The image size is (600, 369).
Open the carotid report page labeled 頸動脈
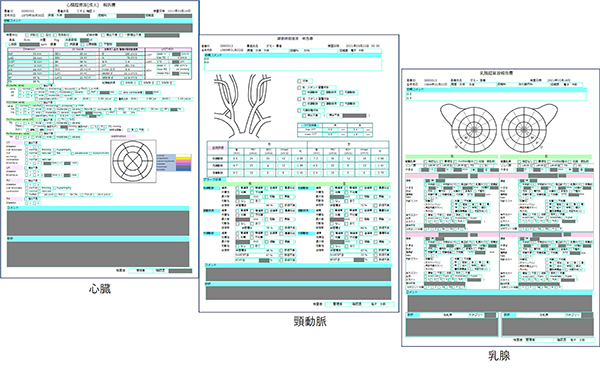click(x=299, y=173)
